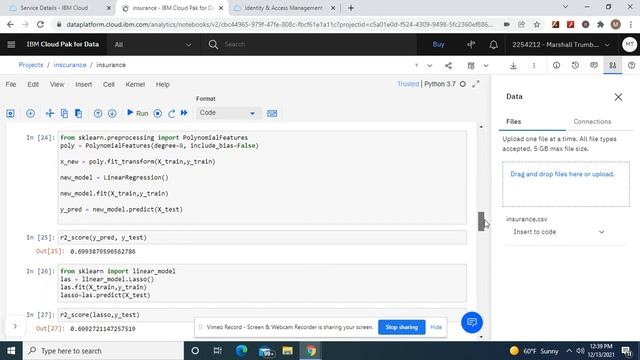Restart the kernel
This screenshot has width=640, height=360.
[x=171, y=113]
